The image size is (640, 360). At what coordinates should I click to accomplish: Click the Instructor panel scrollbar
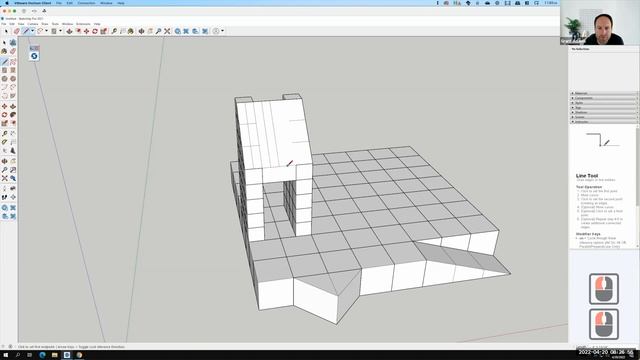(638, 167)
